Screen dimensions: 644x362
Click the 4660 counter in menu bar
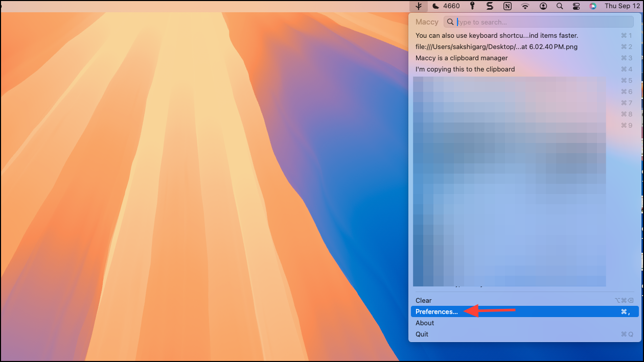point(452,6)
